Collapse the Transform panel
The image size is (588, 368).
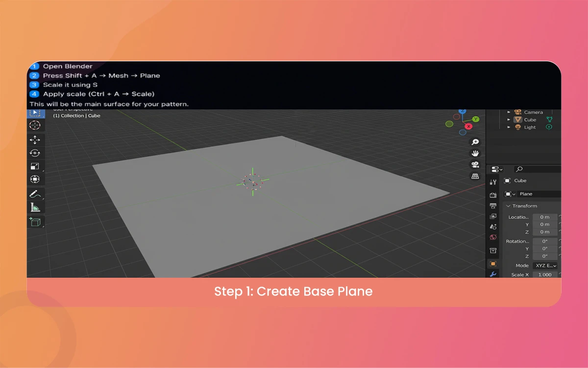click(x=508, y=206)
